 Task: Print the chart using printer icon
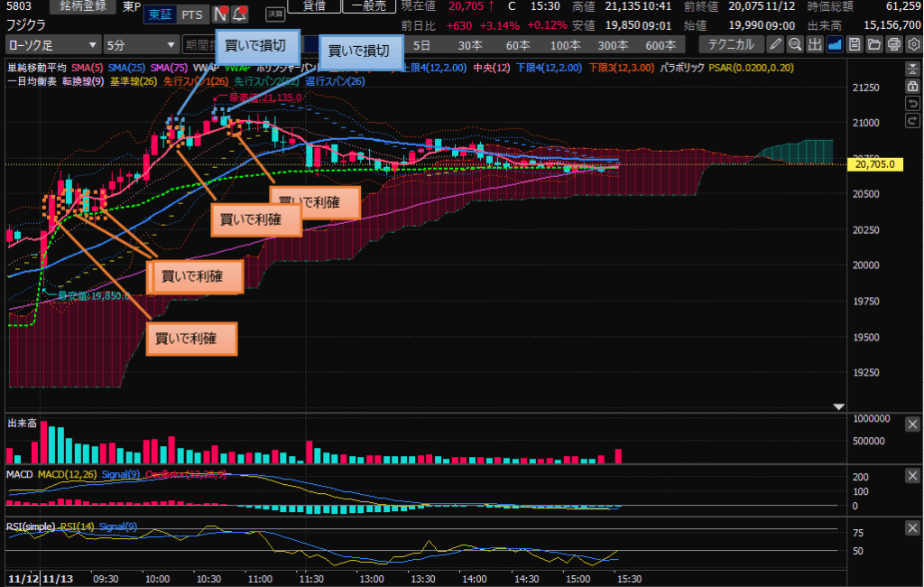coord(893,44)
